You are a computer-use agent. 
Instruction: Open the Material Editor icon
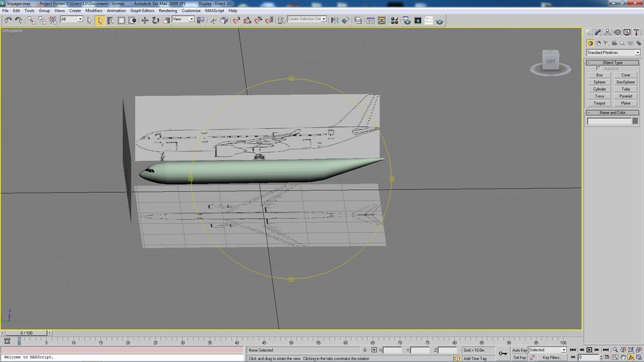click(x=394, y=20)
